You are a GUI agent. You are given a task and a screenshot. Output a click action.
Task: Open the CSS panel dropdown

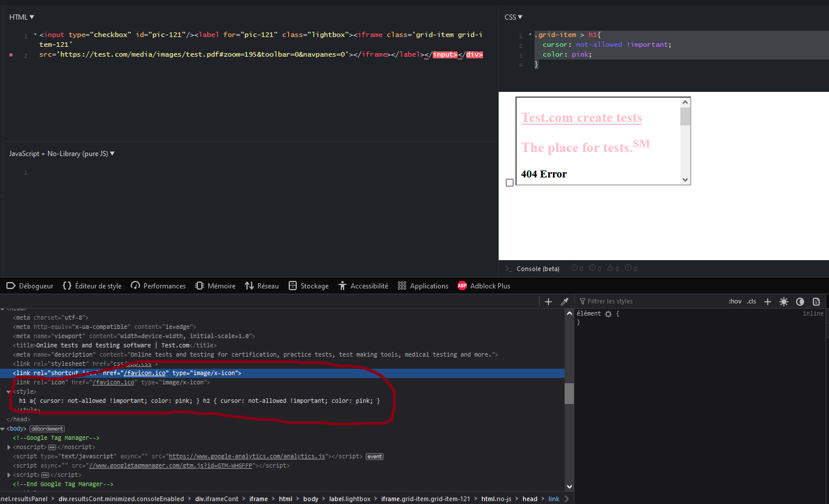pyautogui.click(x=513, y=17)
